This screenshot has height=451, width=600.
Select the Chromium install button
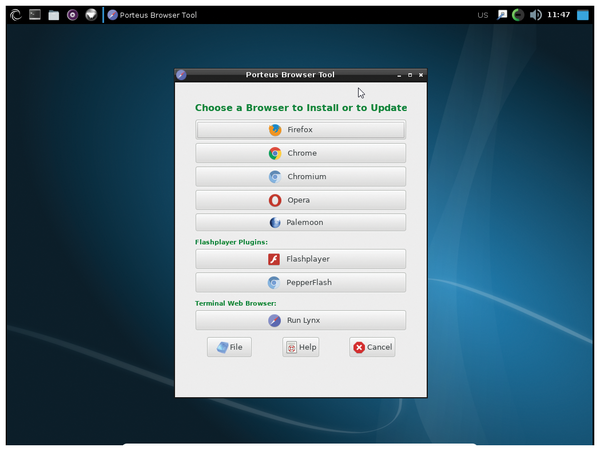[300, 176]
